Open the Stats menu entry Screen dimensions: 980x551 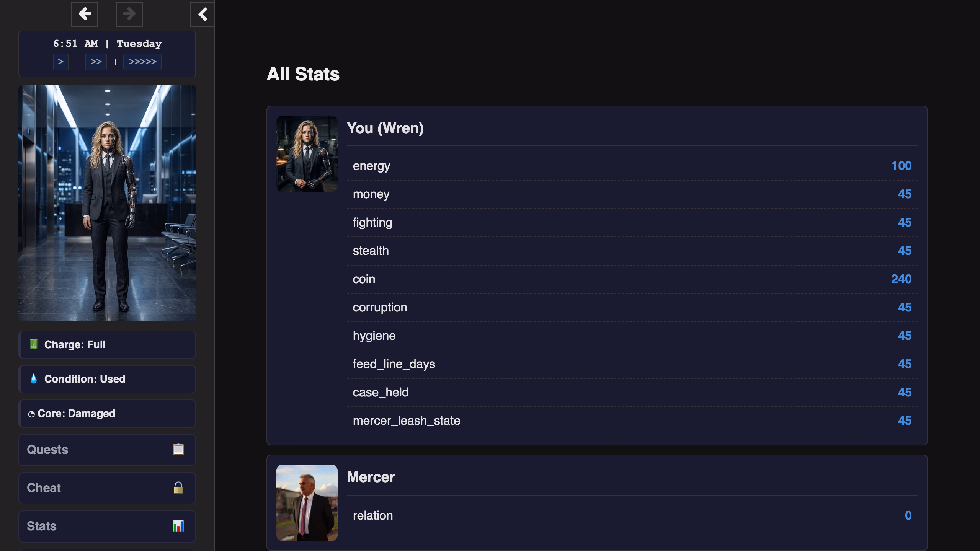click(x=107, y=526)
